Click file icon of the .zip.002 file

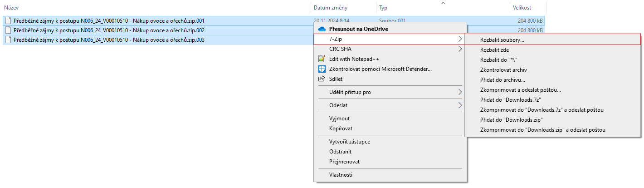(x=8, y=30)
